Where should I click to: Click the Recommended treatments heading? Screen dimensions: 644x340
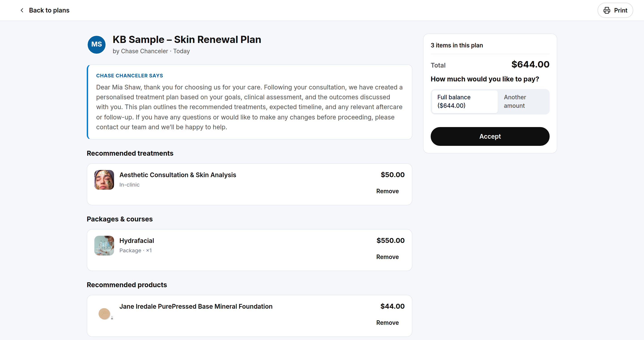click(130, 153)
